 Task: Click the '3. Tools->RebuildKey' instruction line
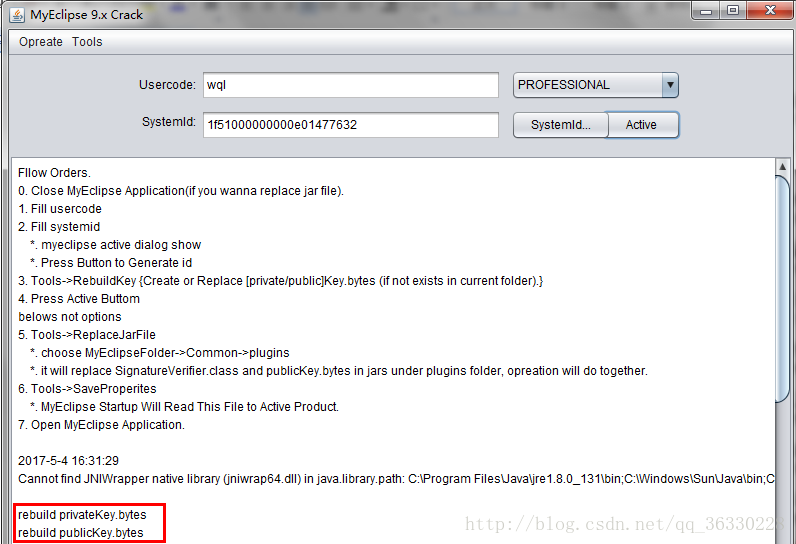281,281
